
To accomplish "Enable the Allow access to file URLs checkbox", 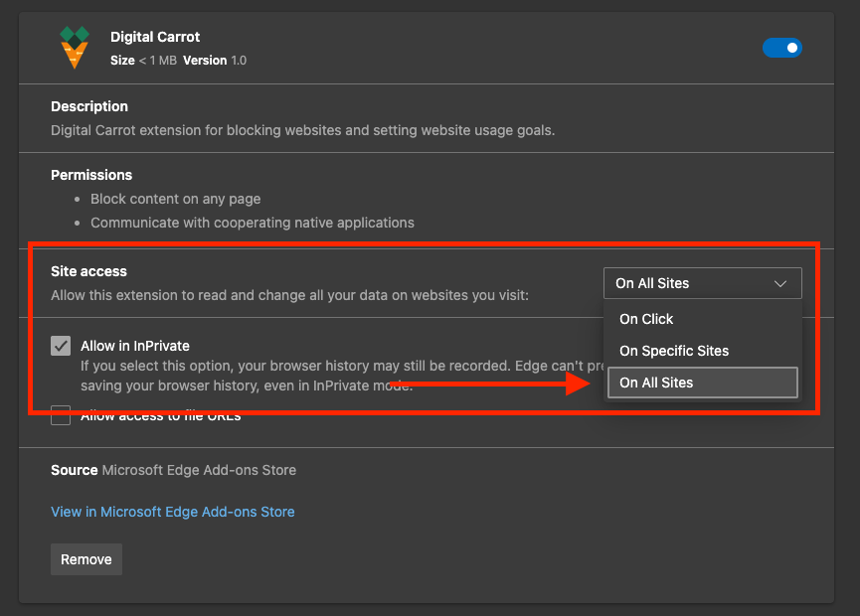I will pos(62,415).
